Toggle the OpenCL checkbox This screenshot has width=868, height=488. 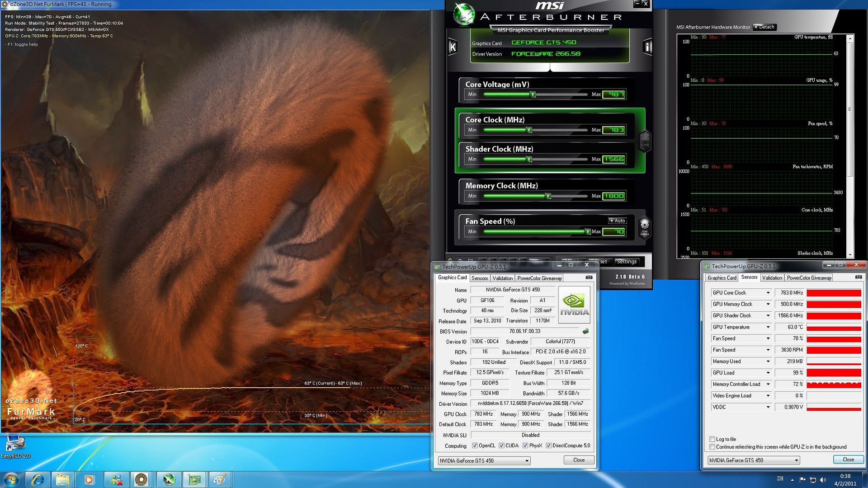click(475, 446)
